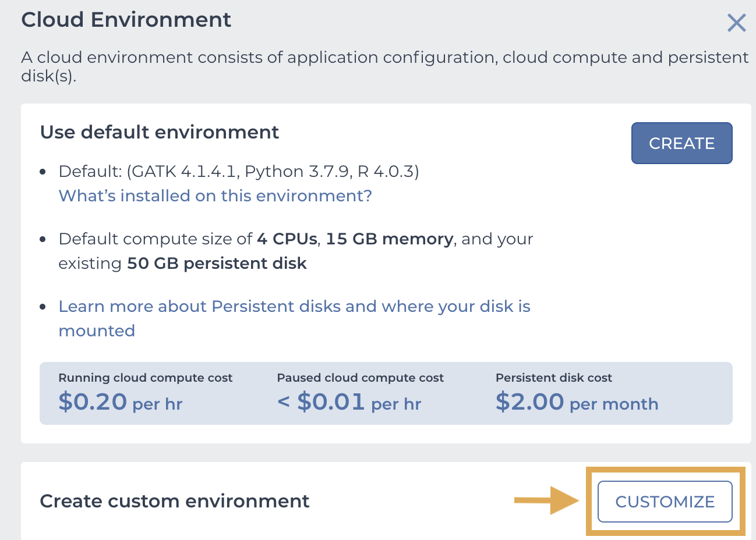This screenshot has width=756, height=540.
Task: Select the "Create custom environment" heading
Action: (x=175, y=501)
